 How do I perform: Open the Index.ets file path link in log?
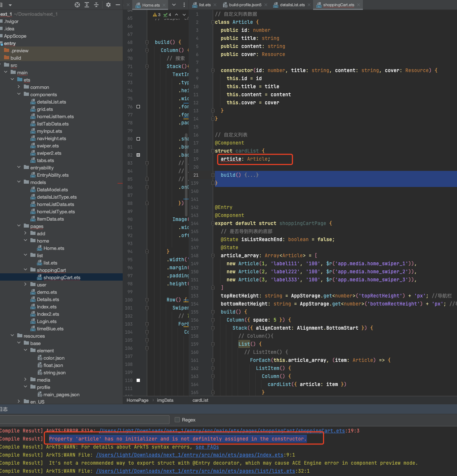tap(189, 455)
